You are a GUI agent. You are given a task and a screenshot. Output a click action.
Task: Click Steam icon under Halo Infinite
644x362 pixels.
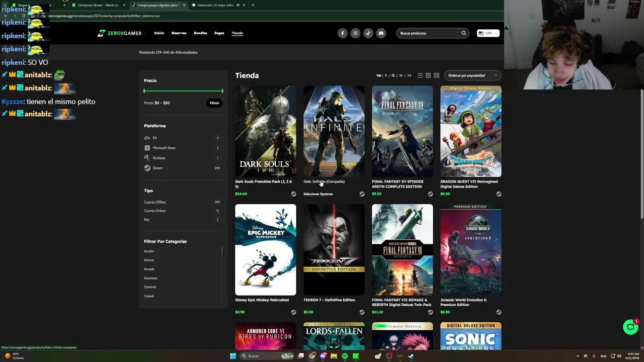(362, 194)
